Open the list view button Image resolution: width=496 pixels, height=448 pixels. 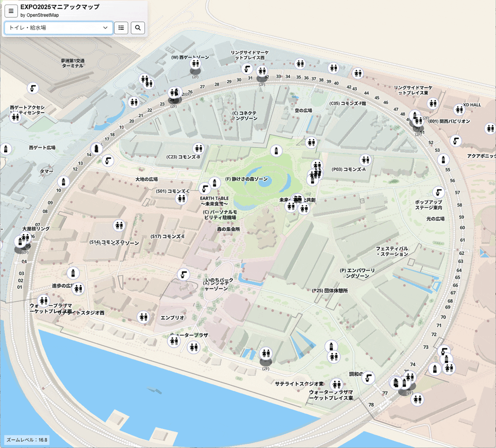tap(121, 28)
